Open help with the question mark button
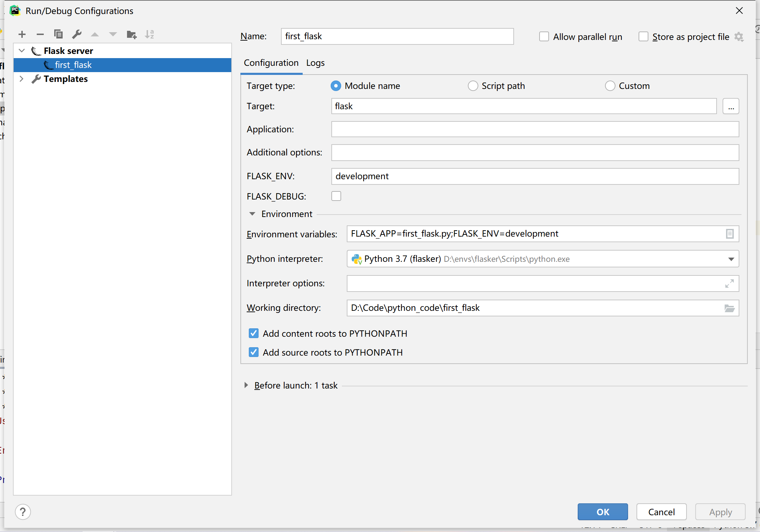 (x=23, y=512)
